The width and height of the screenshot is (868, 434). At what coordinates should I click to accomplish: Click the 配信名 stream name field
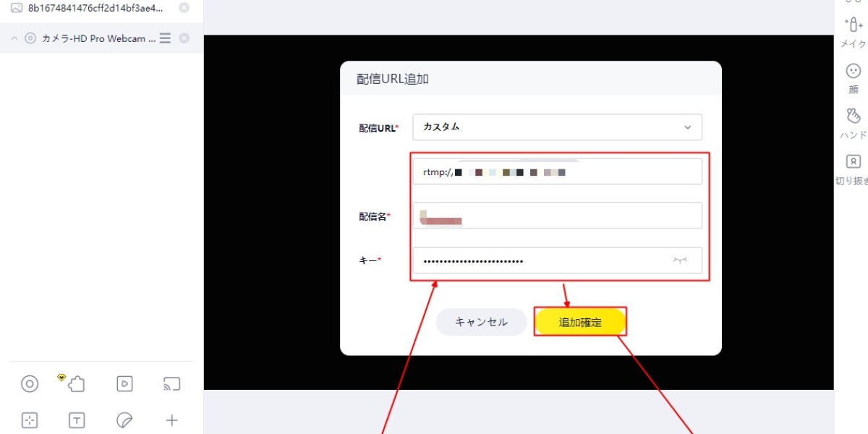point(557,215)
